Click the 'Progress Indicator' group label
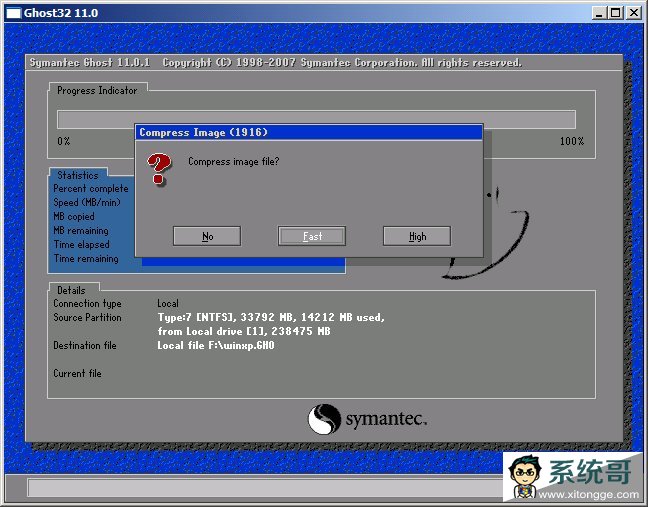Screen dimensions: 648x507 coord(97,90)
